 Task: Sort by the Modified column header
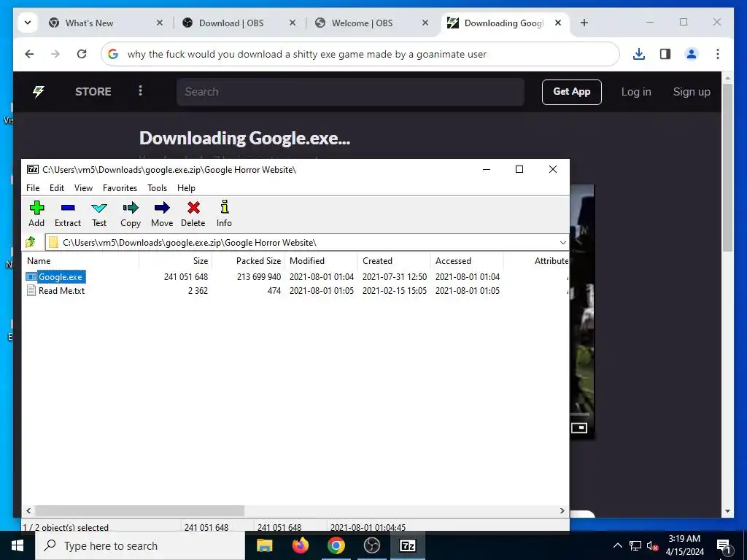click(321, 261)
